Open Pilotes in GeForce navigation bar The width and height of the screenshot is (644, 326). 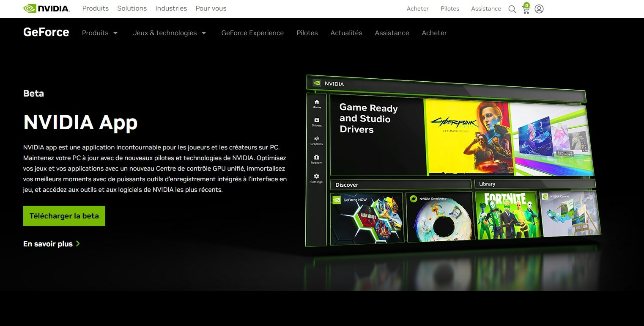tap(307, 33)
